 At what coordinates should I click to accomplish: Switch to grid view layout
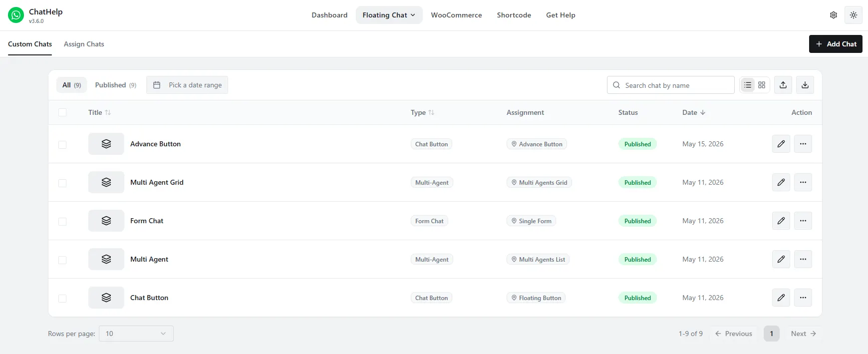[762, 85]
